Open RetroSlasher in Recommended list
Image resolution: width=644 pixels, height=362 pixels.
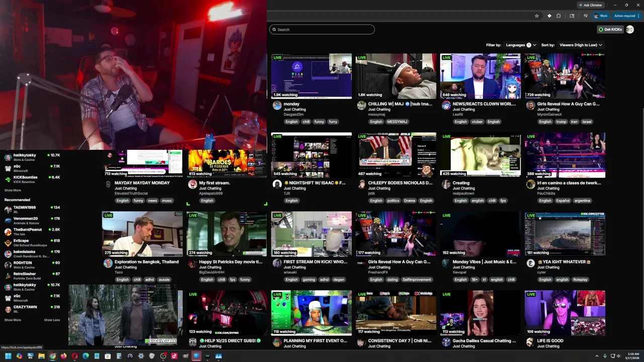[25, 274]
